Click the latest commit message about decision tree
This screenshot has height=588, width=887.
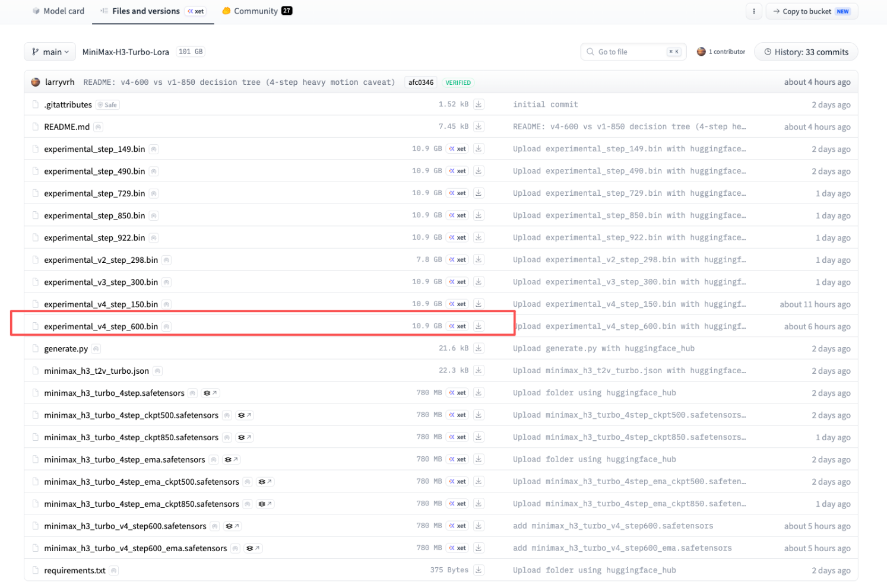(x=239, y=82)
